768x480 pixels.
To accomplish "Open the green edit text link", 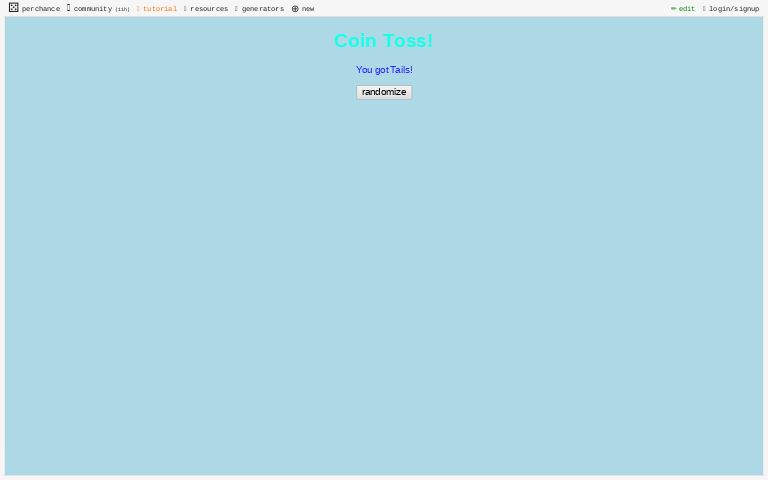I will pyautogui.click(x=687, y=9).
